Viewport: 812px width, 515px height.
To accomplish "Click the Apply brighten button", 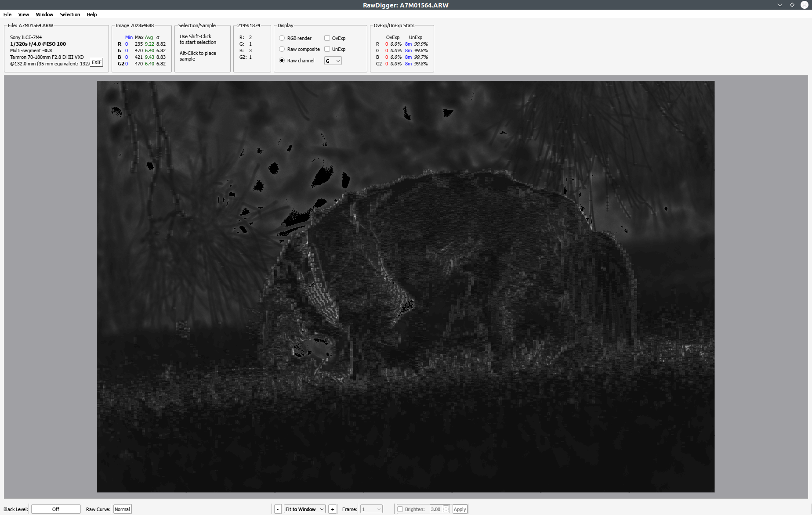I will (460, 509).
